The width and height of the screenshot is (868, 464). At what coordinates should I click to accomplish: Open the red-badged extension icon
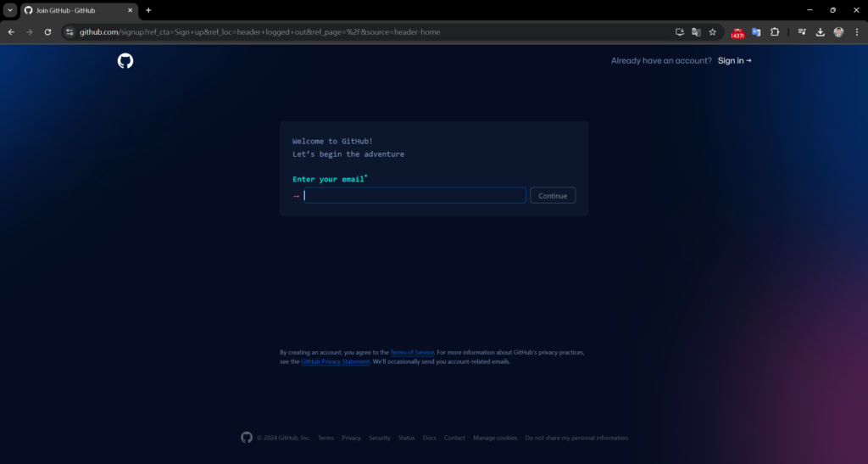[x=737, y=33]
